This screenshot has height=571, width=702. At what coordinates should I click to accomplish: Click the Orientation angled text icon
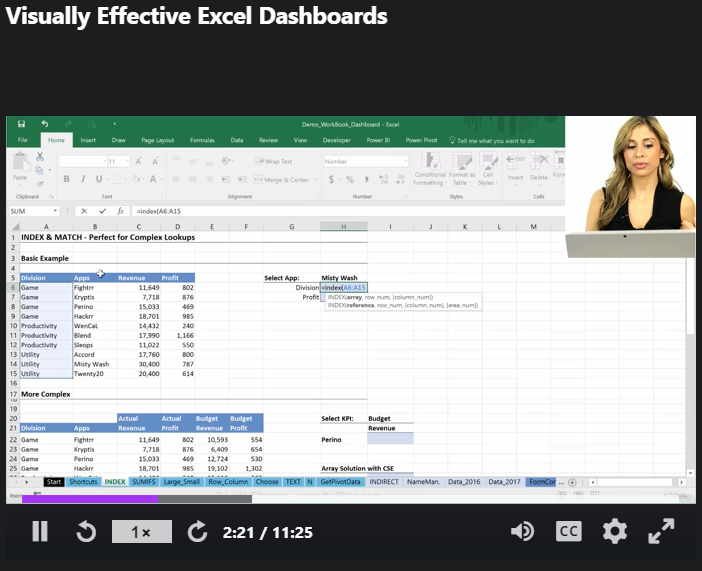(227, 161)
